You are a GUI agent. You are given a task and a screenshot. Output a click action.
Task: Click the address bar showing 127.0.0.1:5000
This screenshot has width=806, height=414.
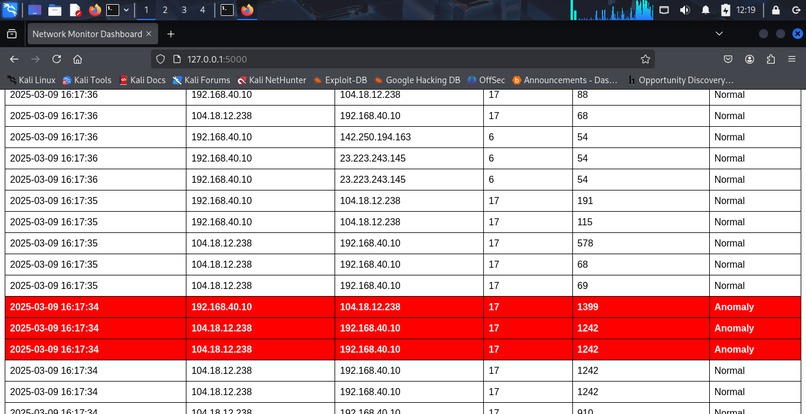[x=402, y=59]
